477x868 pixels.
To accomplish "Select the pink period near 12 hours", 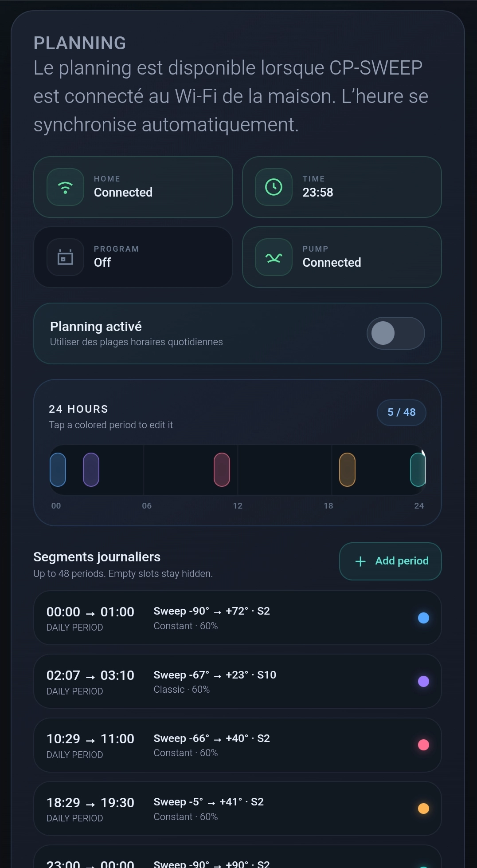I will [x=222, y=470].
